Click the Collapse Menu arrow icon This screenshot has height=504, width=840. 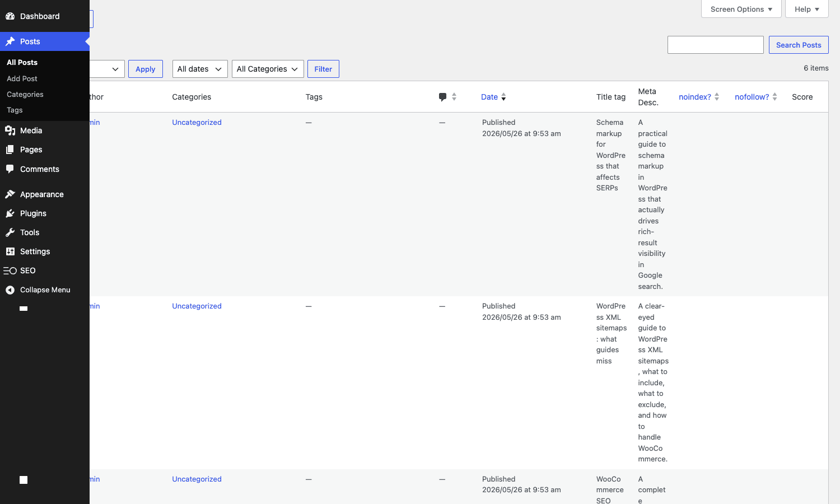[x=10, y=290]
